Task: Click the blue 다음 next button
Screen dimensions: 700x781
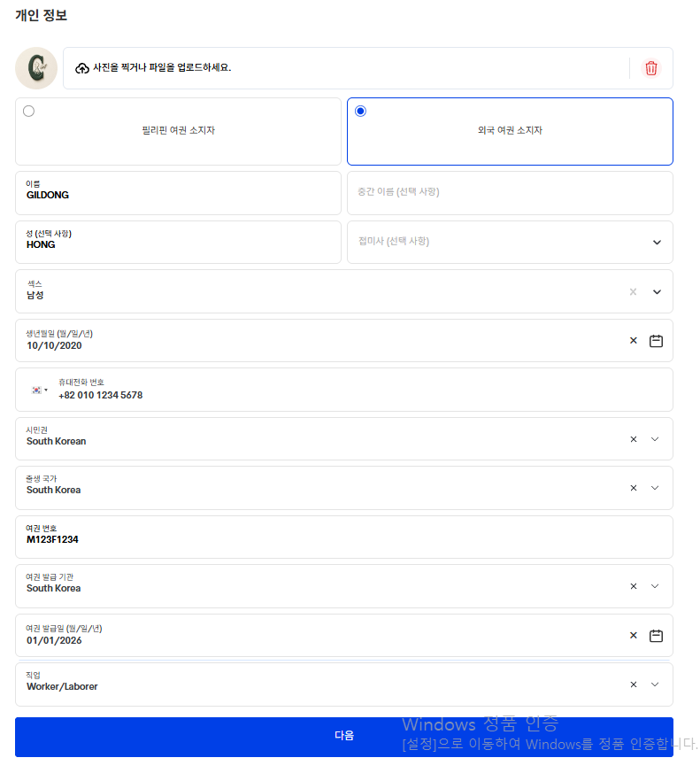Action: [x=344, y=737]
